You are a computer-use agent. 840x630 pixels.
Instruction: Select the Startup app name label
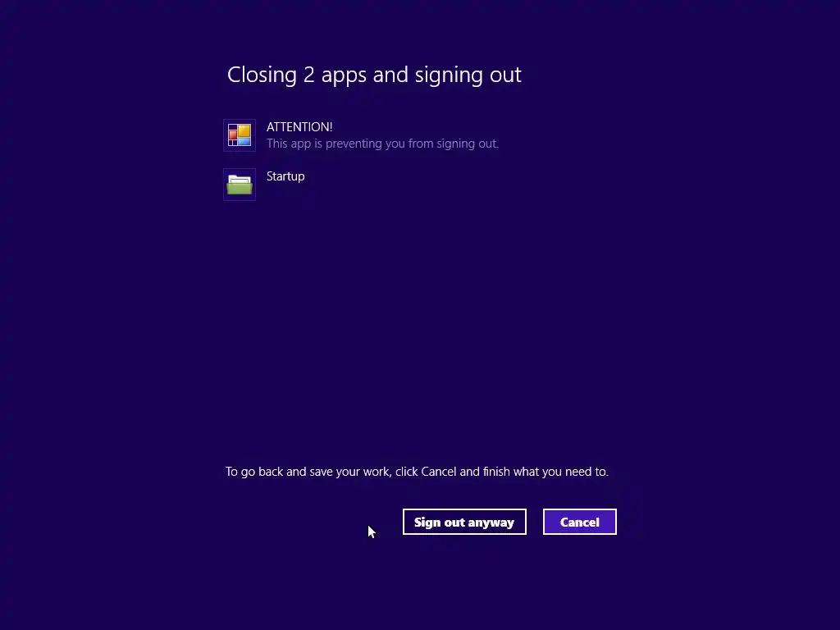pyautogui.click(x=285, y=176)
